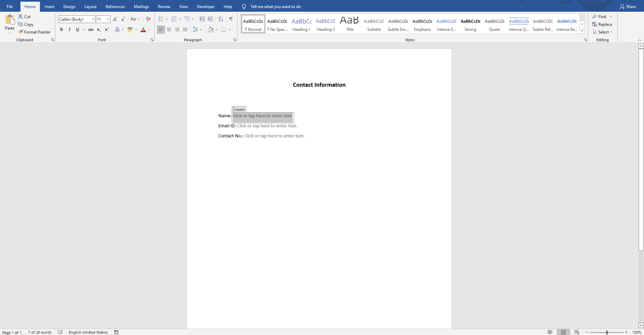The image size is (644, 335).
Task: Open the font name dropdown
Action: 93,19
